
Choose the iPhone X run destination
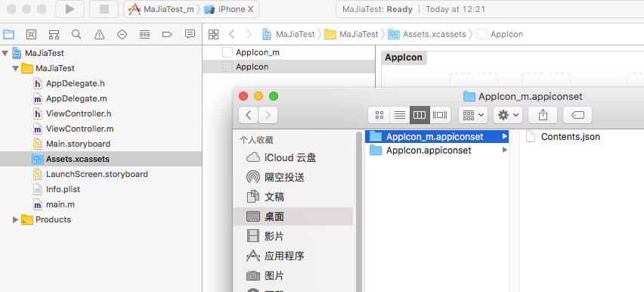coord(229,10)
